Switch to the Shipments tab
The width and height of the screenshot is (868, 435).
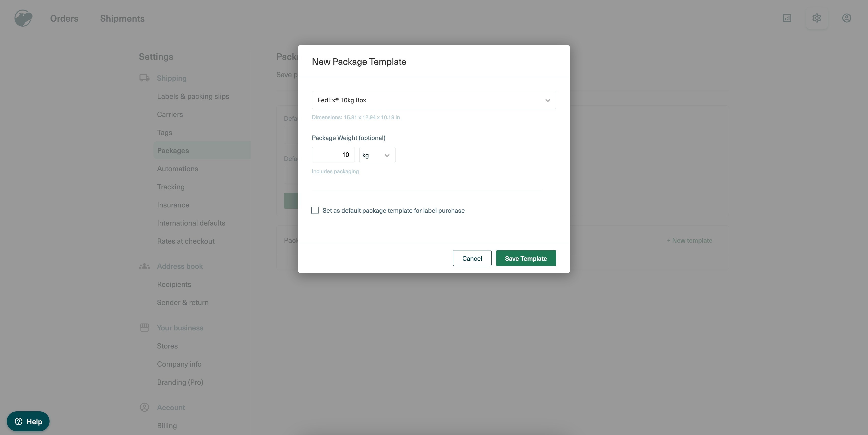122,19
